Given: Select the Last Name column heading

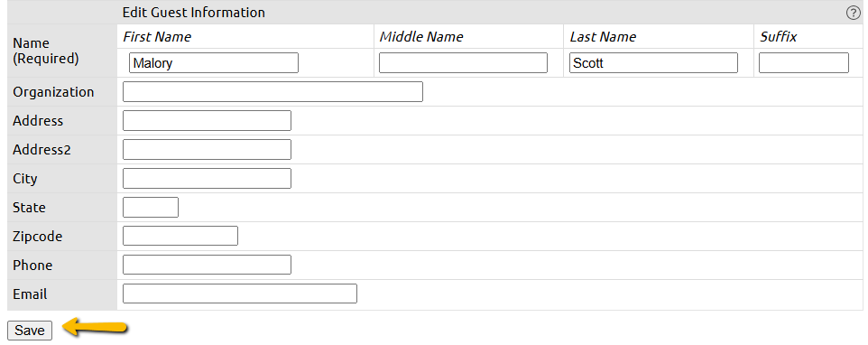Looking at the screenshot, I should (603, 37).
